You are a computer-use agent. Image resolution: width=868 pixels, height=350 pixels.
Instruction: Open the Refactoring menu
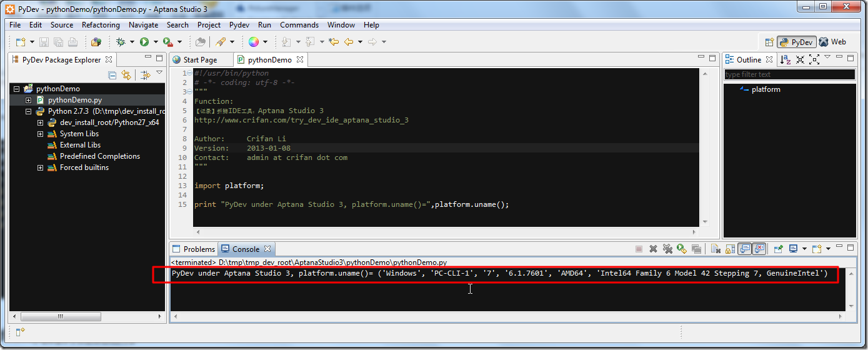point(101,25)
